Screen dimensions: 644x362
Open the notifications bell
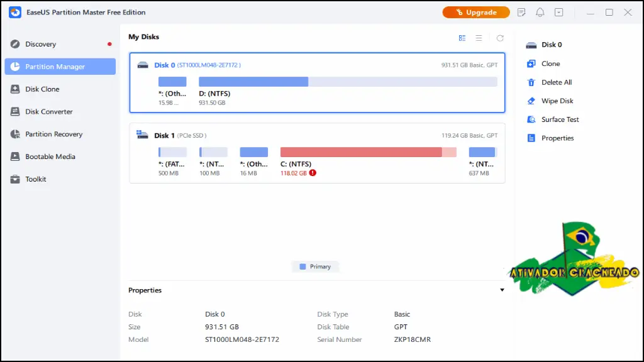click(540, 13)
